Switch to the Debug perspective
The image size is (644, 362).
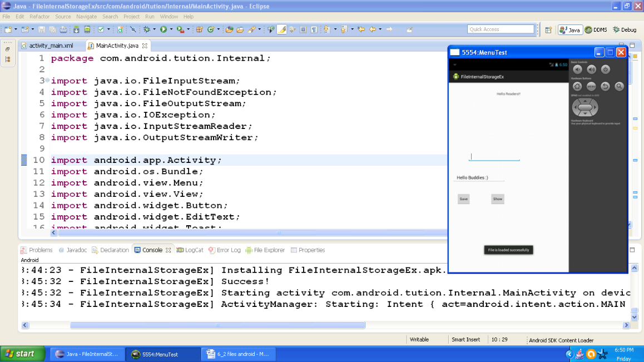[x=625, y=30]
